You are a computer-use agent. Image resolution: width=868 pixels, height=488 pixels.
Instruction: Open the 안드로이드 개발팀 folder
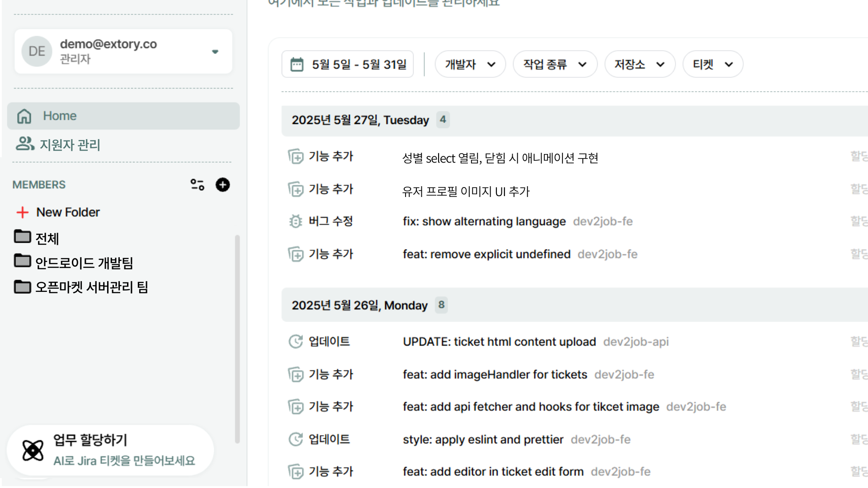point(84,263)
